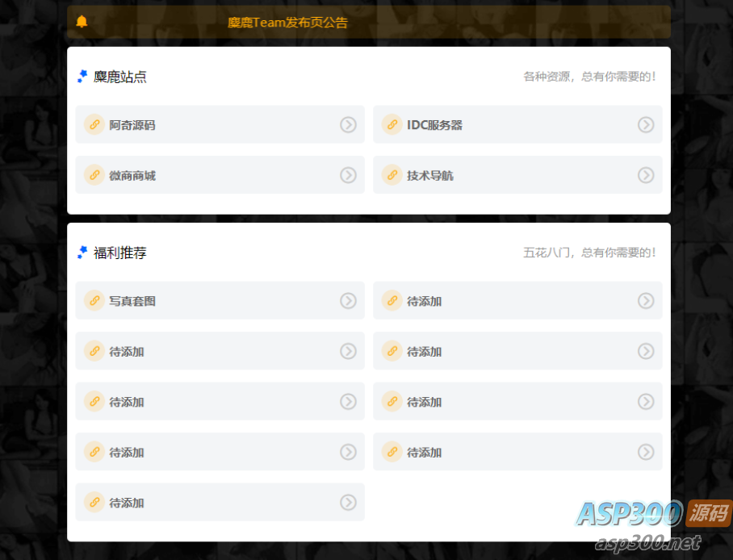This screenshot has height=560, width=733.
Task: Click the chain link icon of 微商商城
Action: click(x=94, y=175)
